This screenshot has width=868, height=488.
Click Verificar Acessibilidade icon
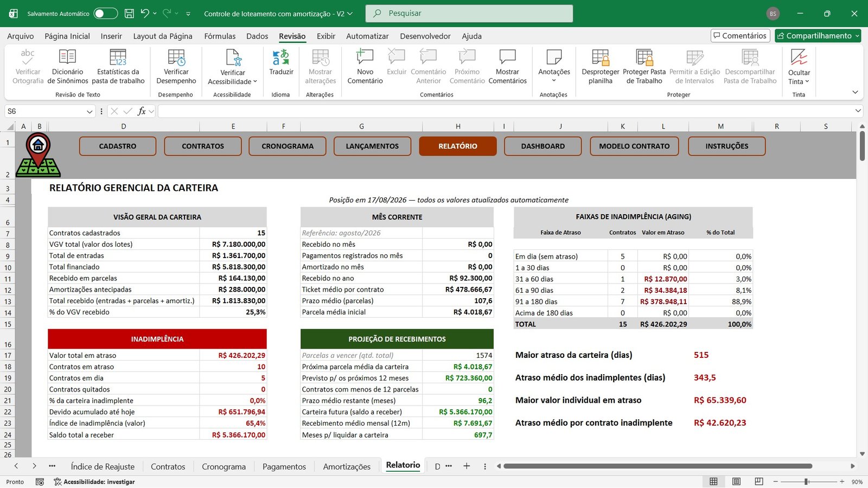coord(233,57)
